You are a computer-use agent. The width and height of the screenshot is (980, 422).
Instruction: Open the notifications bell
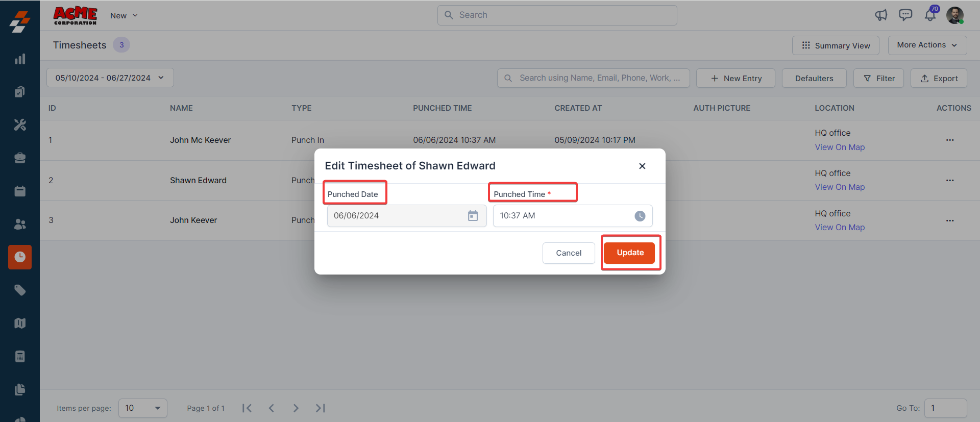coord(930,15)
